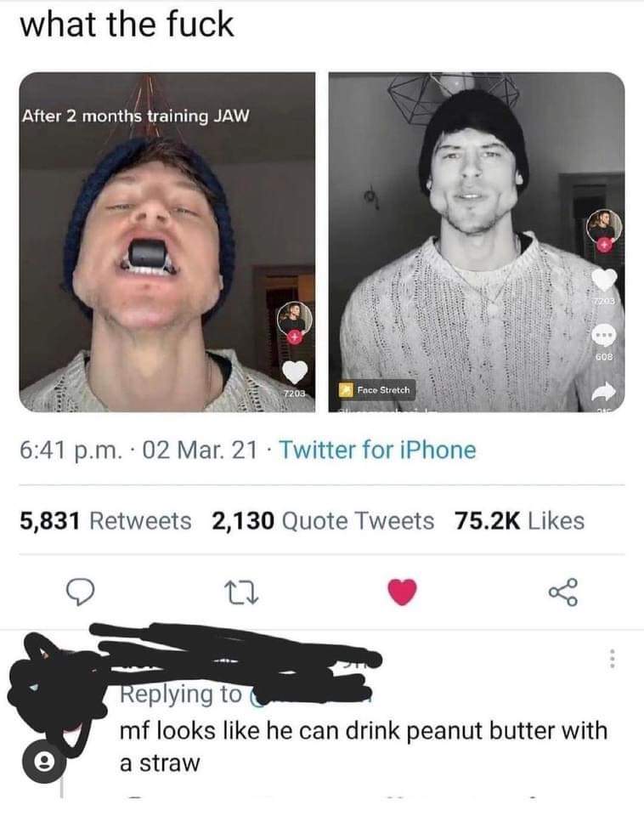
Task: Open the right black-and-white TikTok image
Action: coord(477,242)
